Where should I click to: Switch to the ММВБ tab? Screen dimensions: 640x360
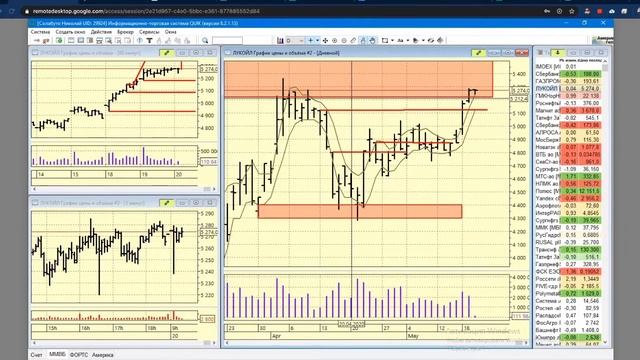pyautogui.click(x=57, y=354)
